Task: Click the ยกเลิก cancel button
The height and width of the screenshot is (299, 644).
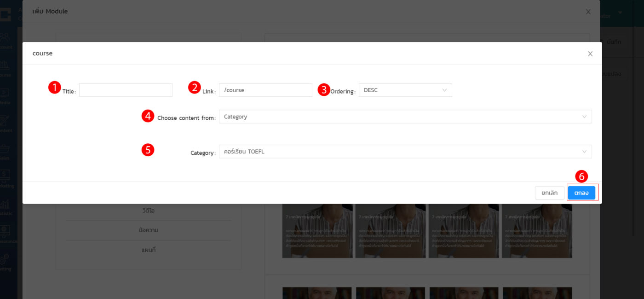Action: (549, 193)
